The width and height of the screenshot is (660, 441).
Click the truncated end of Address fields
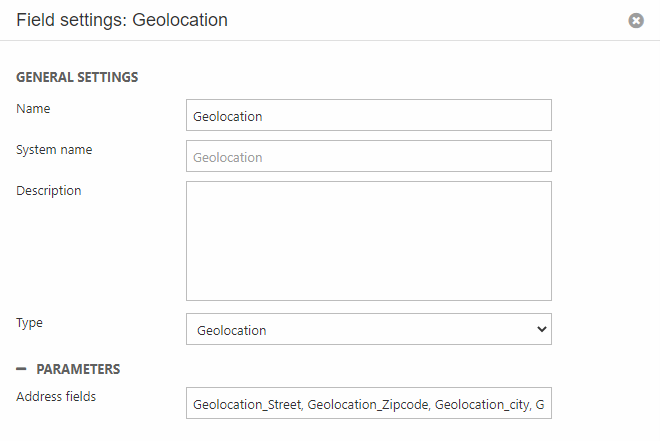(540, 404)
